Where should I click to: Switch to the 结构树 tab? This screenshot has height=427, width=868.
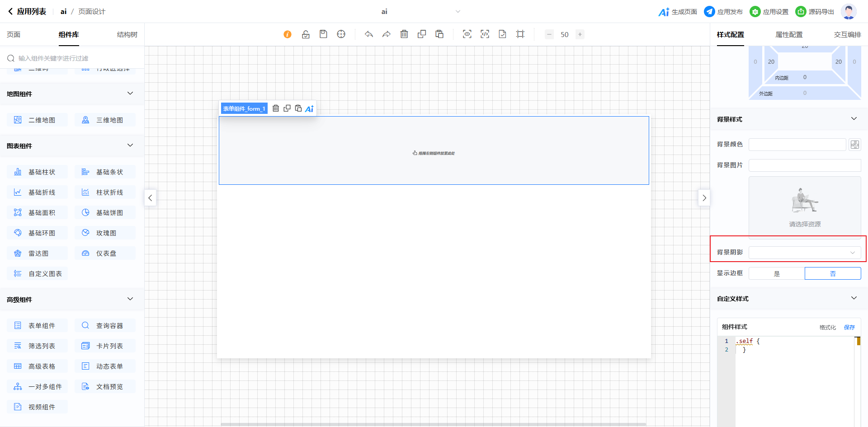coord(127,35)
